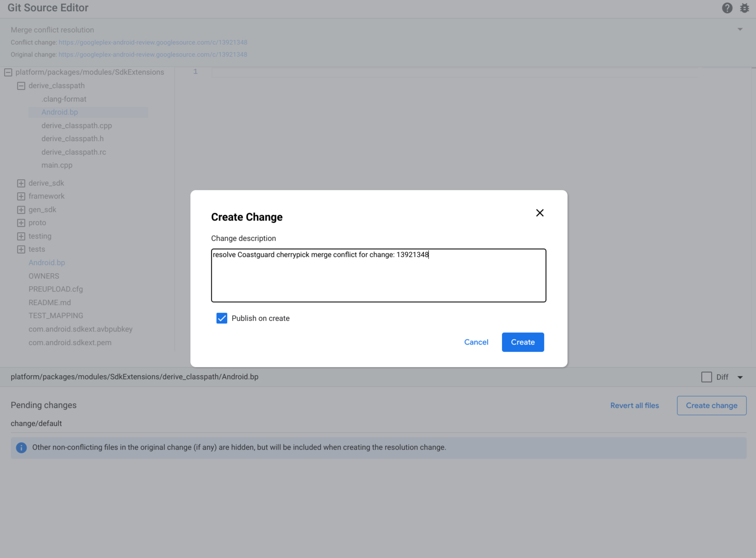Enable the Diff checkbox
Screen dimensions: 756x558
(x=707, y=377)
